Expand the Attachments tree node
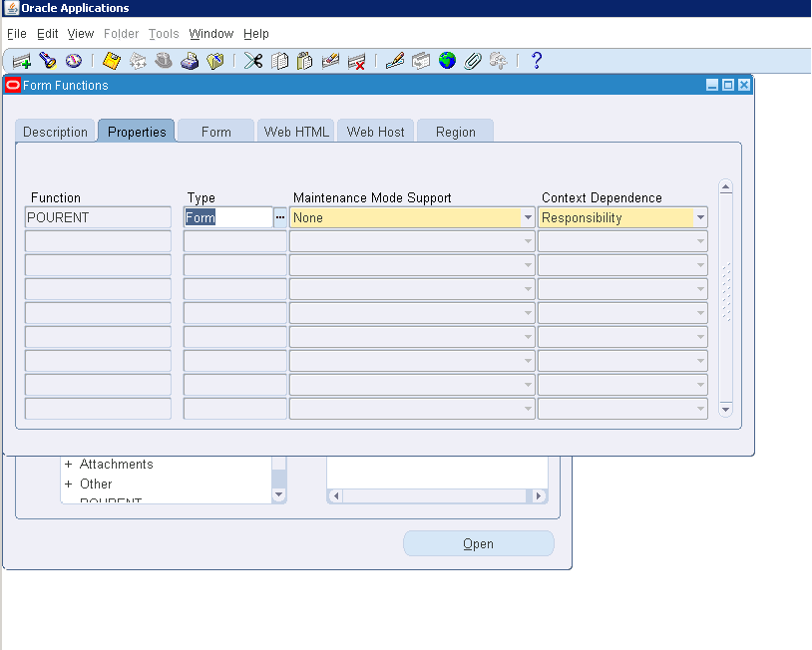Screen dimensions: 812x650 pos(69,465)
